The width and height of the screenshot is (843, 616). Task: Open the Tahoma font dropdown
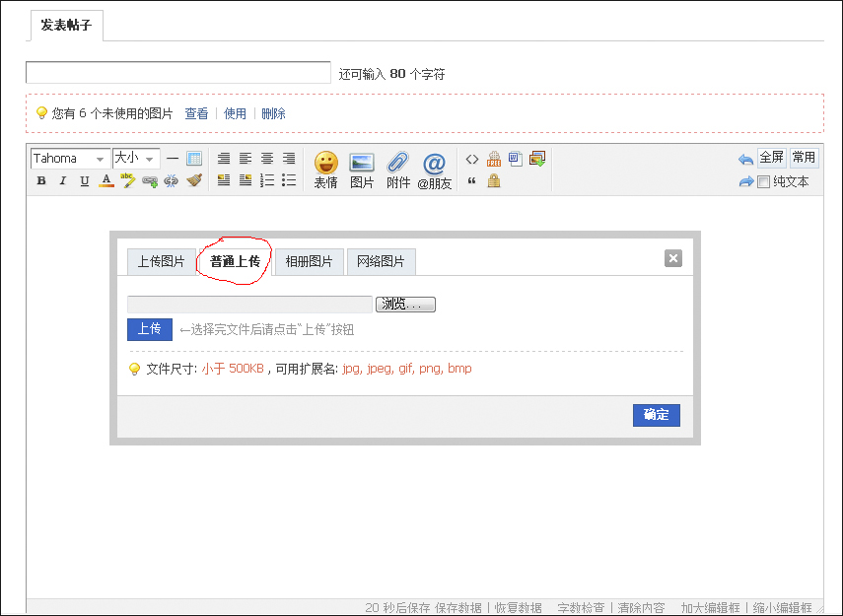(70, 159)
